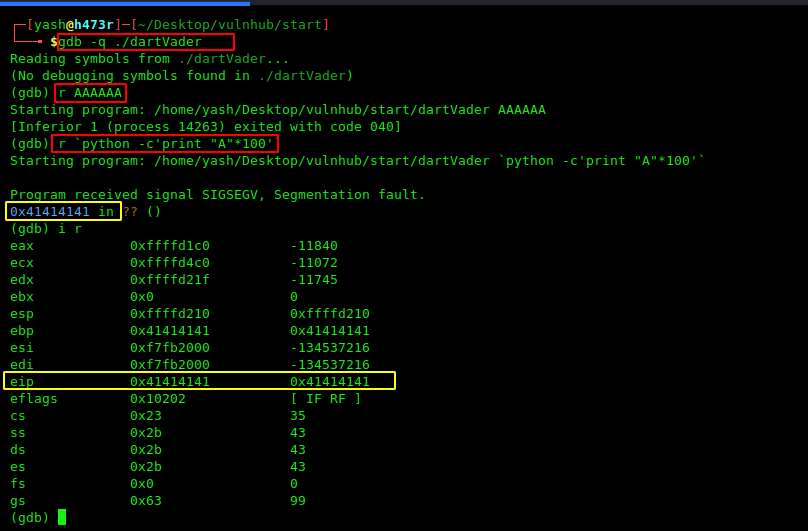Select the edx value 0xffffd21f
This screenshot has height=531, width=808.
point(170,280)
